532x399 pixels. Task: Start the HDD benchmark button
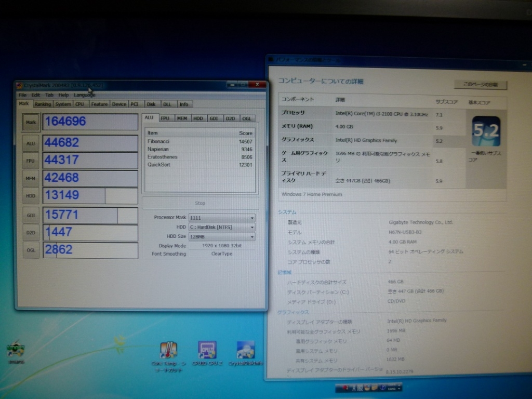31,196
